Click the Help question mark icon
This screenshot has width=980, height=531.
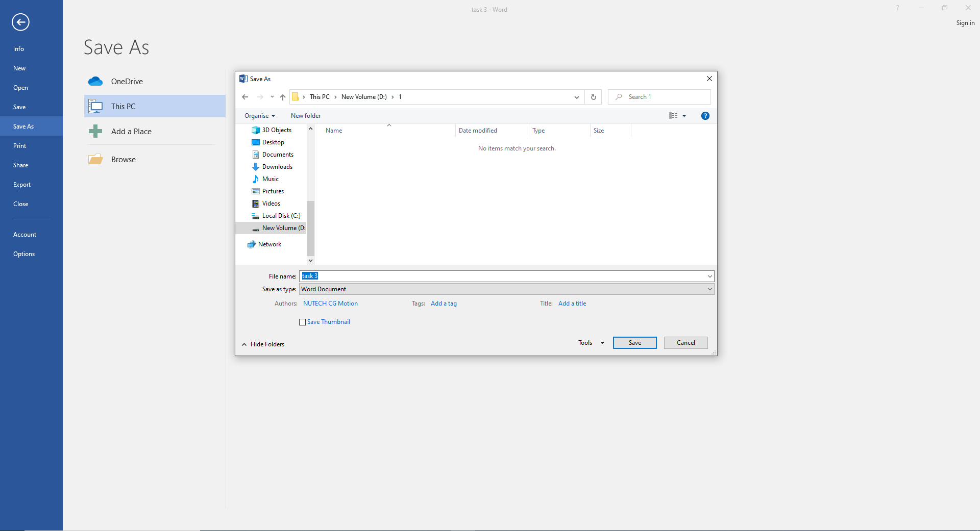point(705,116)
